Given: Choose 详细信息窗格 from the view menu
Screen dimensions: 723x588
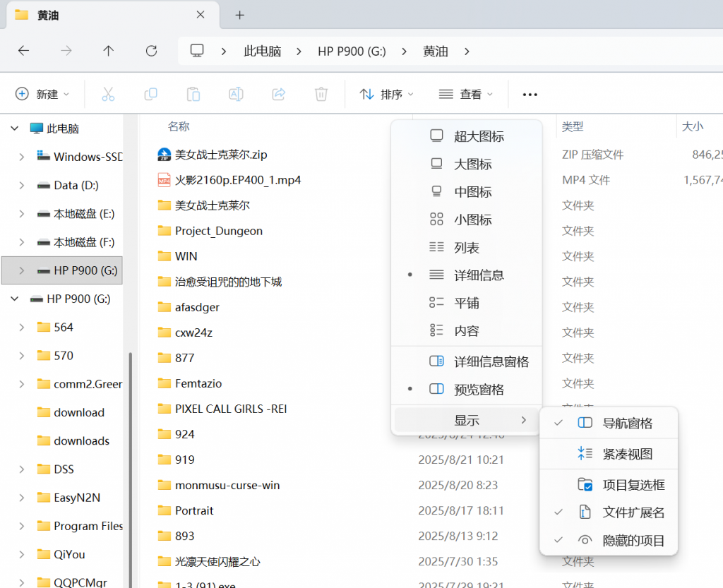Looking at the screenshot, I should point(484,361).
